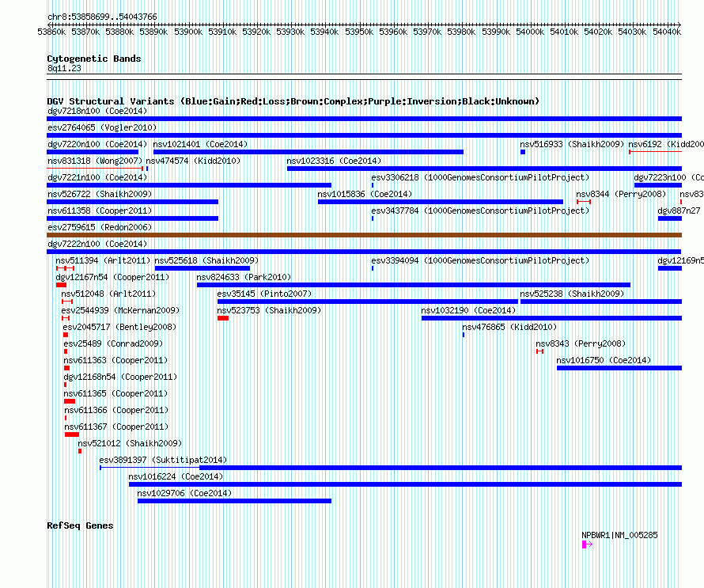Viewport: 704px width, 588px height.
Task: Click the nsv611365 red loss block
Action: click(x=70, y=401)
